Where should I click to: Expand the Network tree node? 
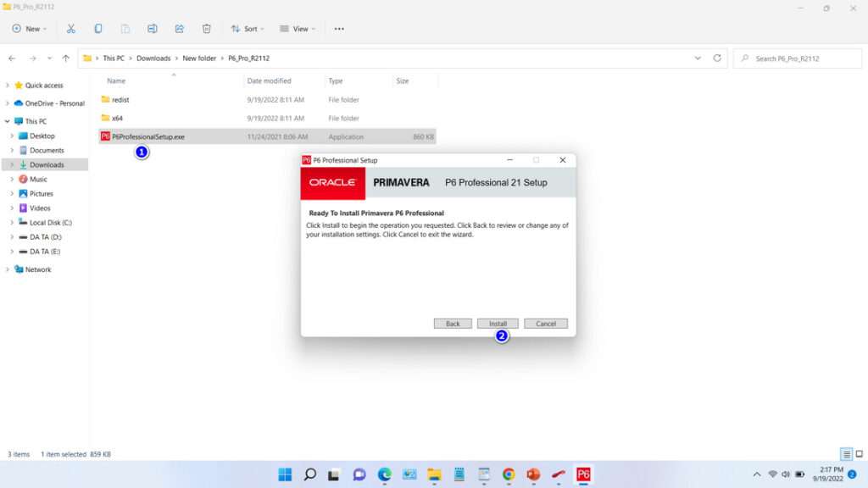[x=7, y=269]
